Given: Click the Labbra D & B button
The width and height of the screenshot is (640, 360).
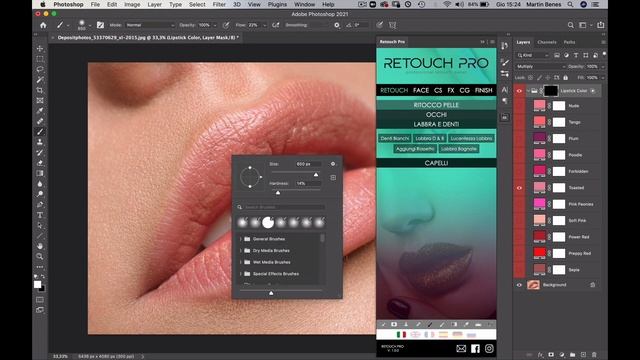Looking at the screenshot, I should click(x=429, y=138).
